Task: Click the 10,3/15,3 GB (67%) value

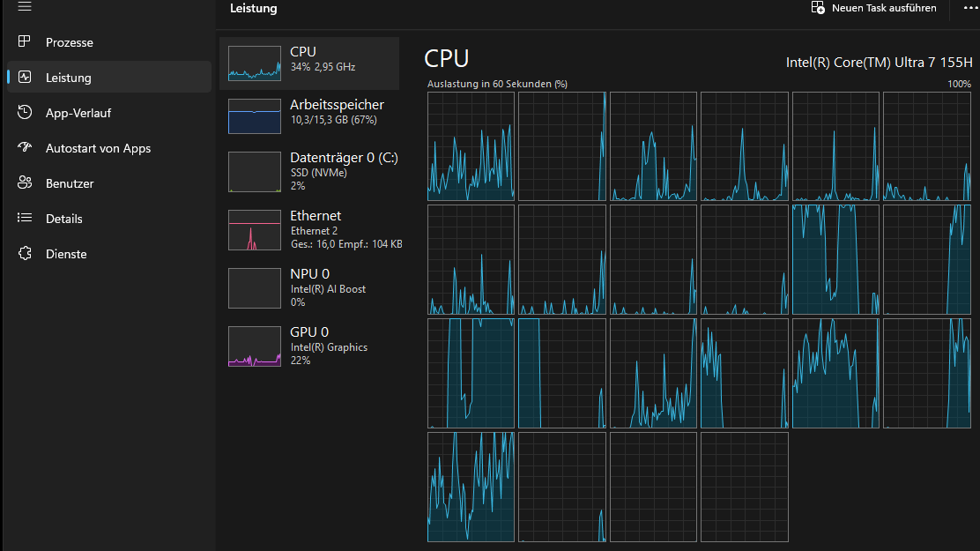Action: 333,119
